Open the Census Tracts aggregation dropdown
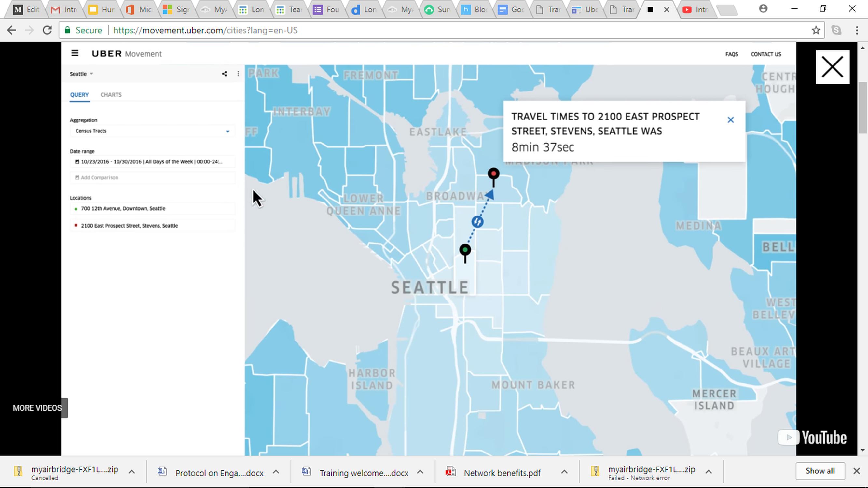868x488 pixels. [152, 131]
